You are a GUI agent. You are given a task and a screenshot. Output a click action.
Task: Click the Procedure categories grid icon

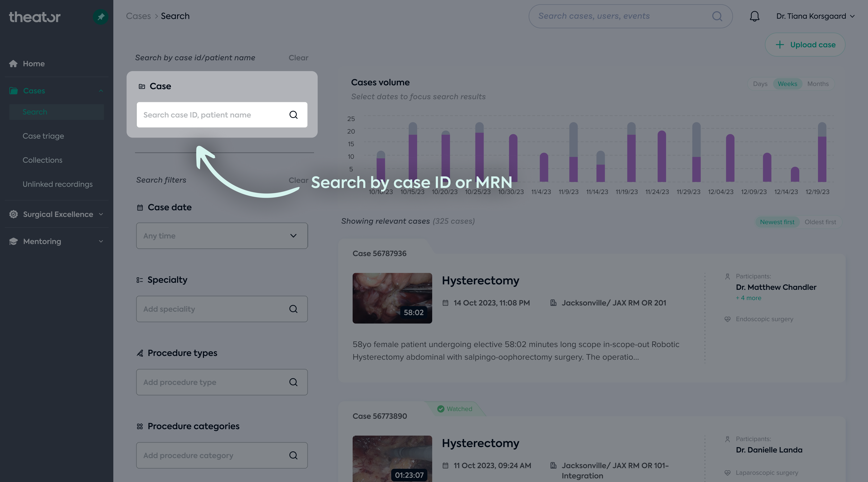click(140, 426)
